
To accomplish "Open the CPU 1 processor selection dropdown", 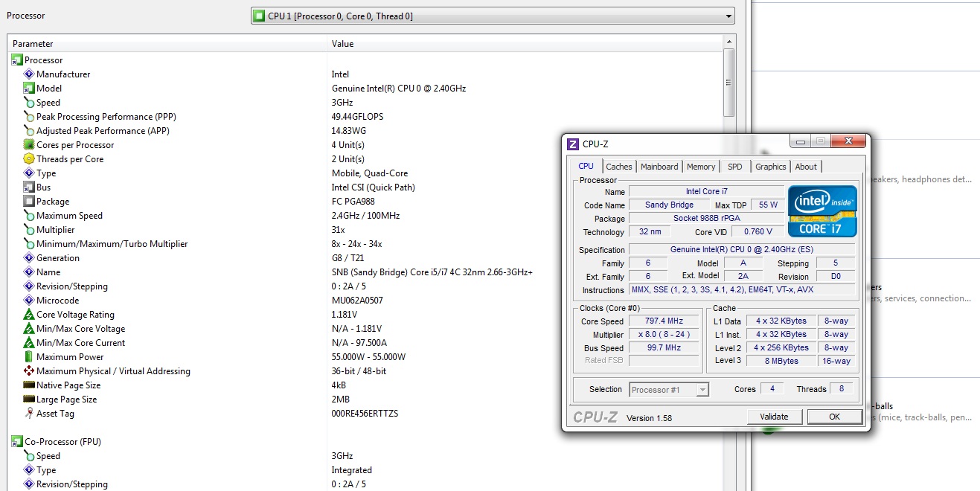I will [x=727, y=16].
